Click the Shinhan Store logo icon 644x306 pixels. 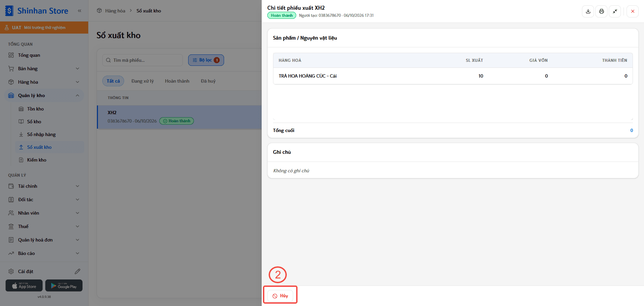pos(9,11)
